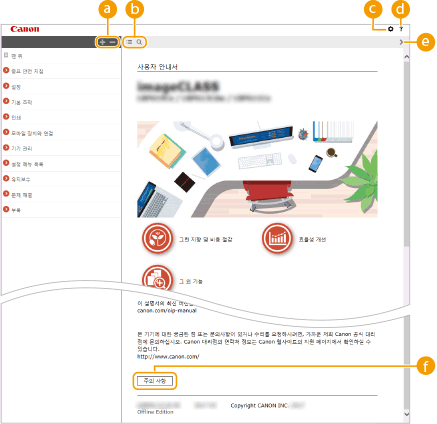The width and height of the screenshot is (437, 424).
Task: Open the 인쇄 chapter
Action: click(x=16, y=118)
